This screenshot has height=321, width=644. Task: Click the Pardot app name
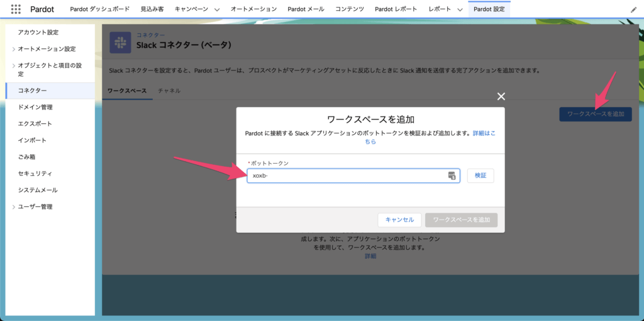[x=42, y=9]
